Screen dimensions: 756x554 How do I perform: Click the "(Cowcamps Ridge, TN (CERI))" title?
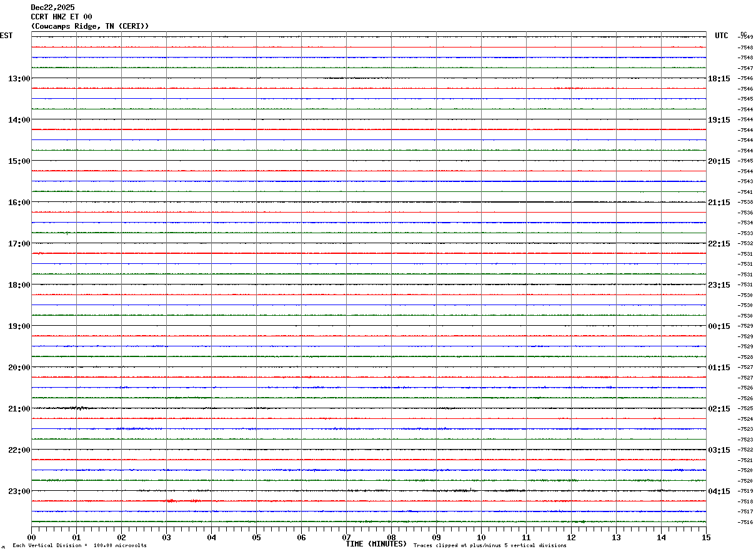coord(90,26)
